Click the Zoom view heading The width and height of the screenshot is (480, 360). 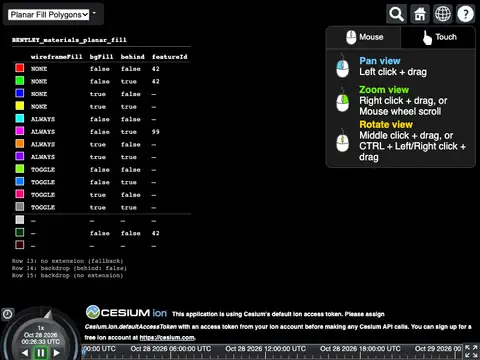(384, 90)
